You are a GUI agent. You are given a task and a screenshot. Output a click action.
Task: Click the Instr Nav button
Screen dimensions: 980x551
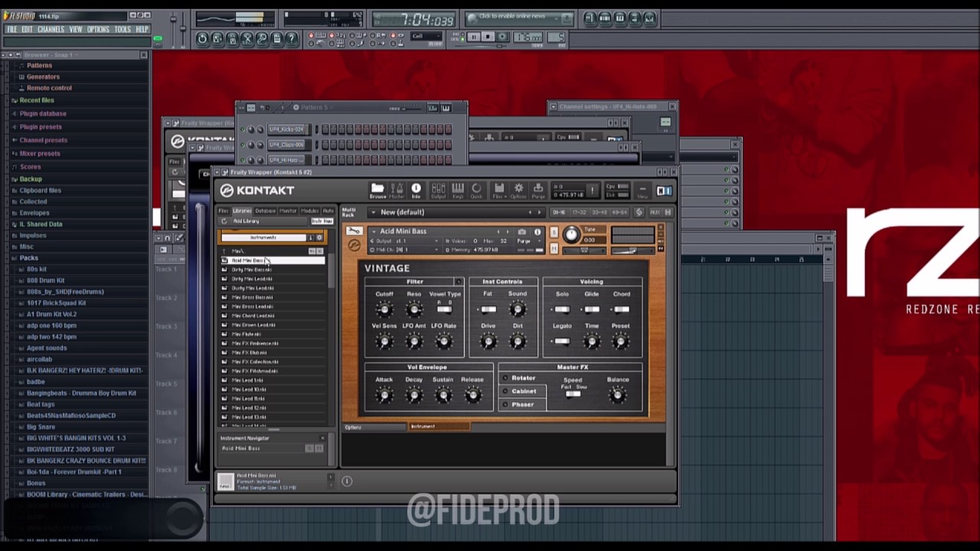pyautogui.click(x=322, y=221)
